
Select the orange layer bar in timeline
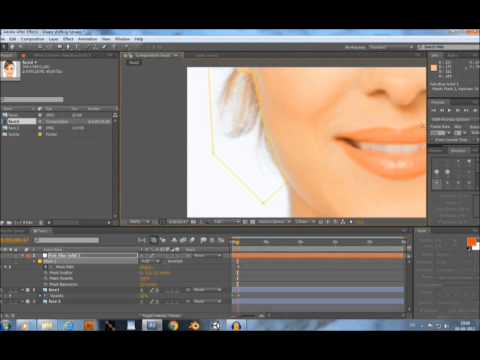point(319,256)
